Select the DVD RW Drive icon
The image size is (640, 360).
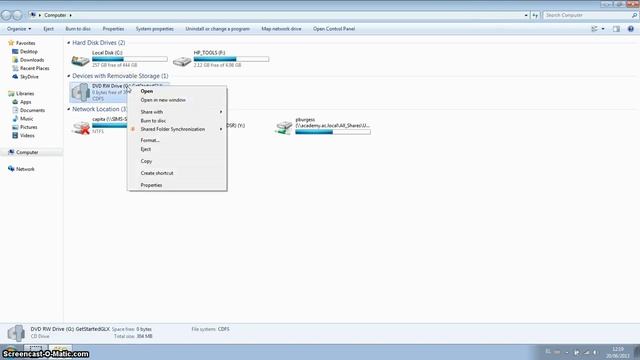pos(80,92)
